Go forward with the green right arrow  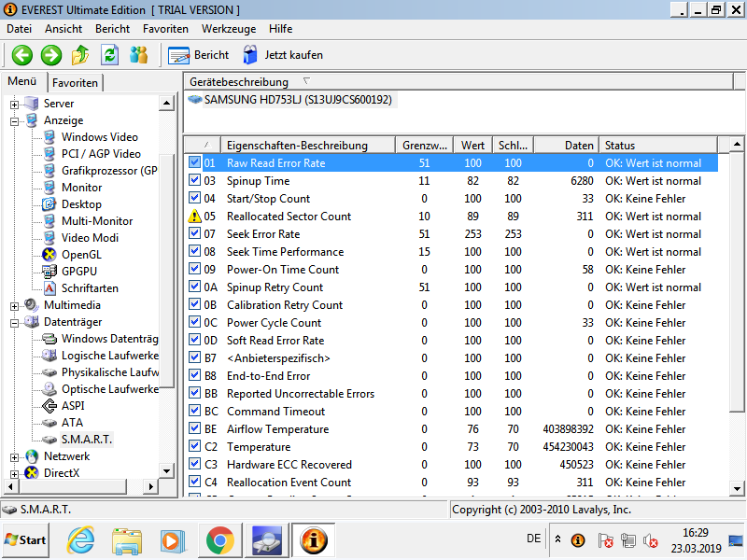tap(51, 55)
